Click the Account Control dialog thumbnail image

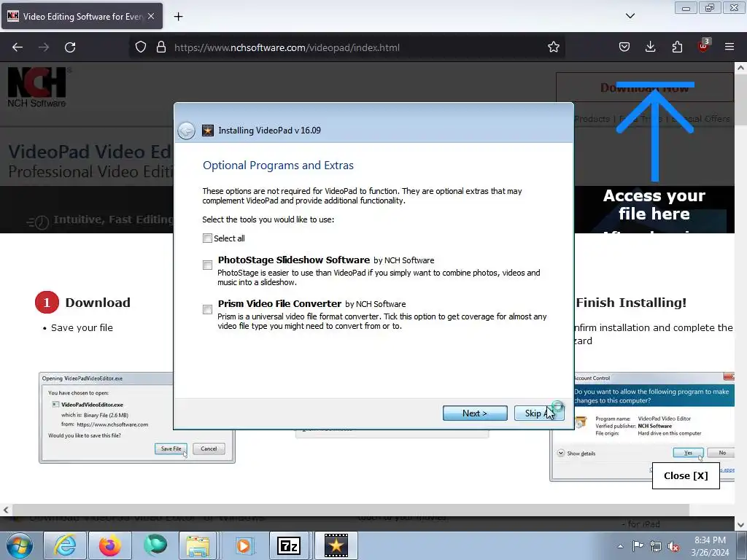[x=642, y=427]
